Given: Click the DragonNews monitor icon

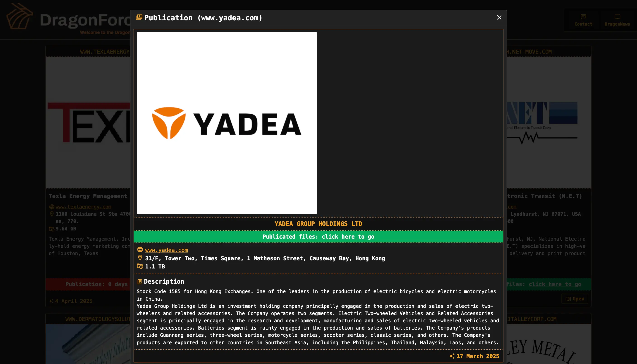Looking at the screenshot, I should [x=617, y=17].
